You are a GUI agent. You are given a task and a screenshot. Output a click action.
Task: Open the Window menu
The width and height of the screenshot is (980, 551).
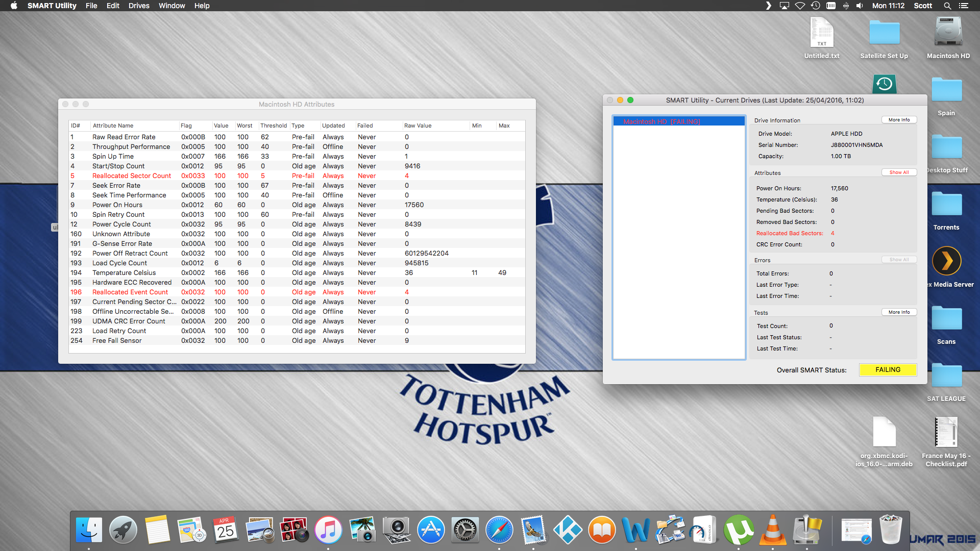pyautogui.click(x=172, y=6)
